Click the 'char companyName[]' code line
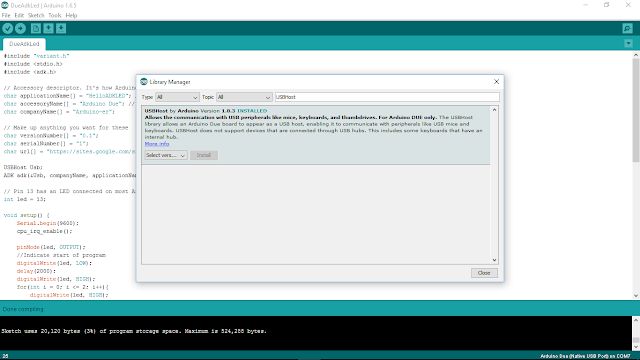Viewport: 640px width, 360px height. pos(59,111)
